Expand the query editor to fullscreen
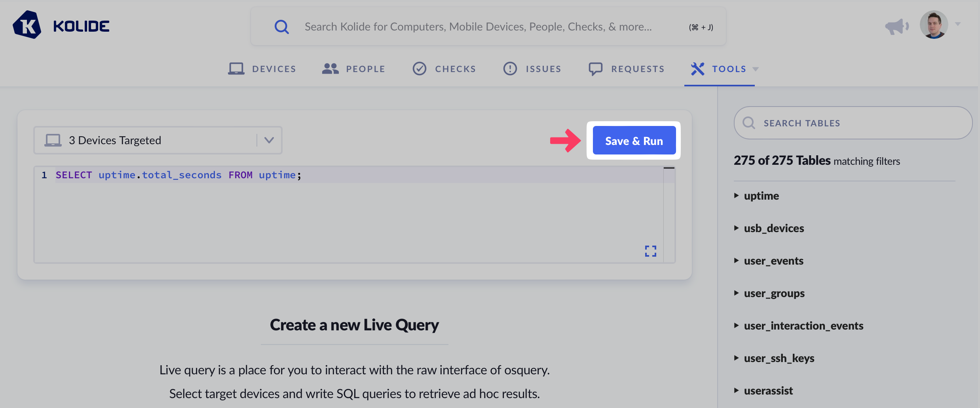The image size is (980, 408). (x=650, y=251)
